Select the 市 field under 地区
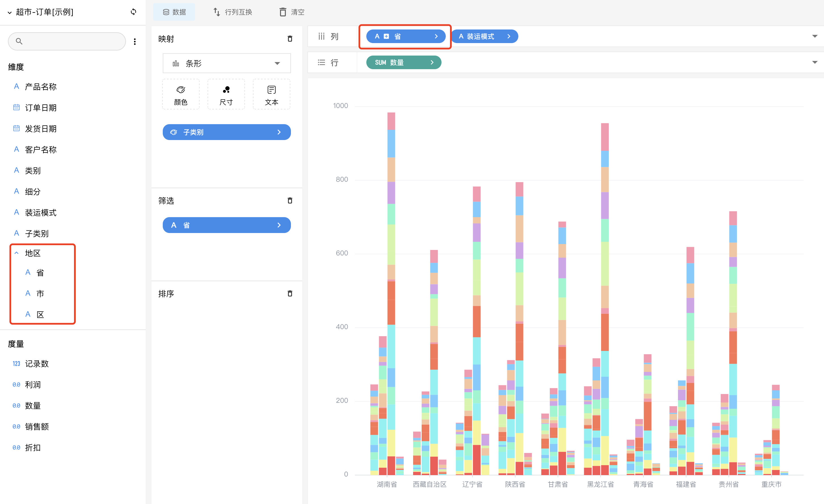This screenshot has width=824, height=504. pyautogui.click(x=40, y=293)
